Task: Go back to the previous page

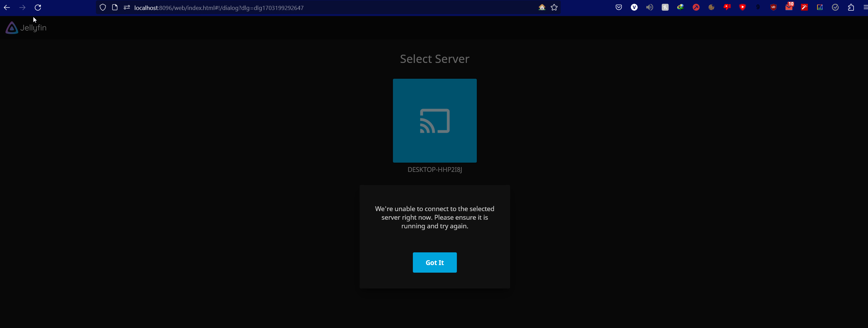Action: tap(7, 8)
